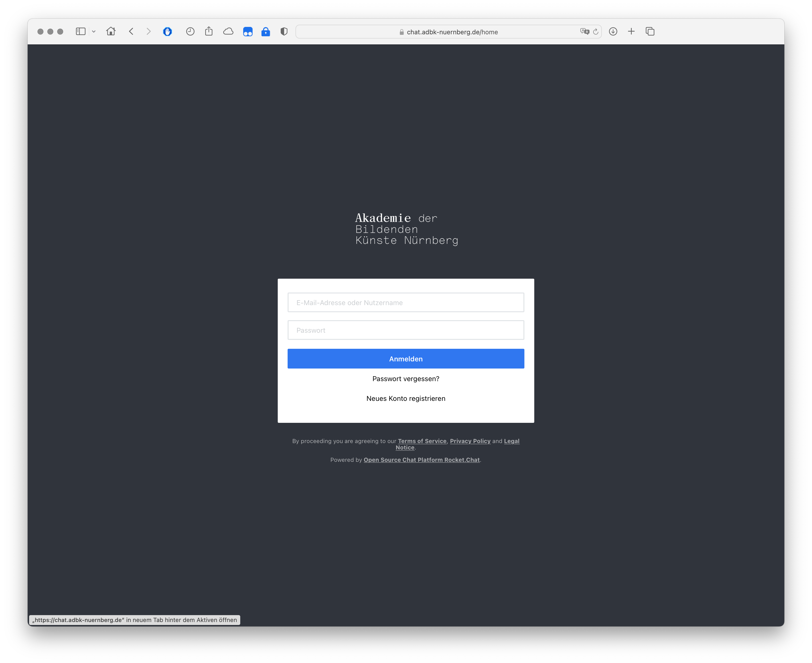Click the Passwort field
The height and width of the screenshot is (663, 812).
point(406,330)
